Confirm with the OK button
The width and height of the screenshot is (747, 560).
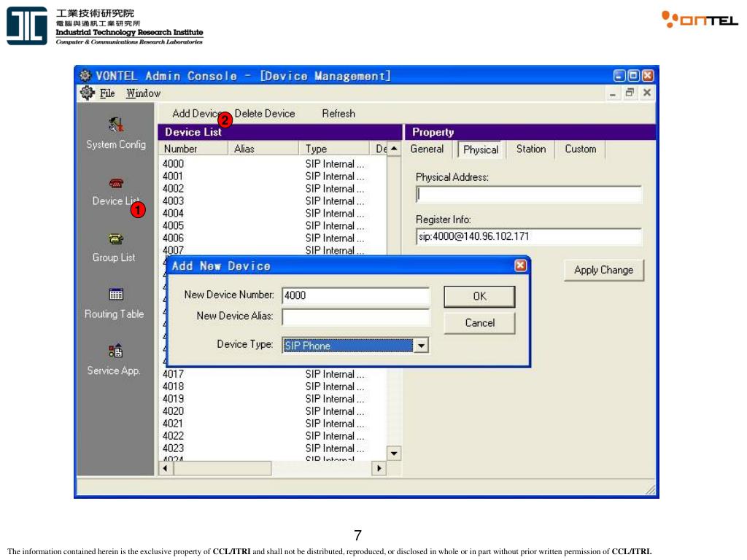click(479, 296)
